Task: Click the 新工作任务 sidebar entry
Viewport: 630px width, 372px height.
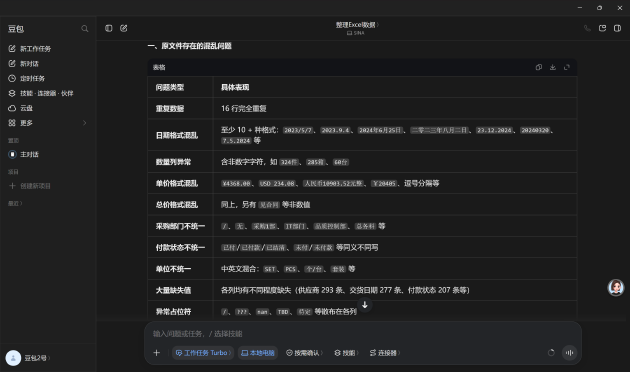Action: tap(48, 49)
